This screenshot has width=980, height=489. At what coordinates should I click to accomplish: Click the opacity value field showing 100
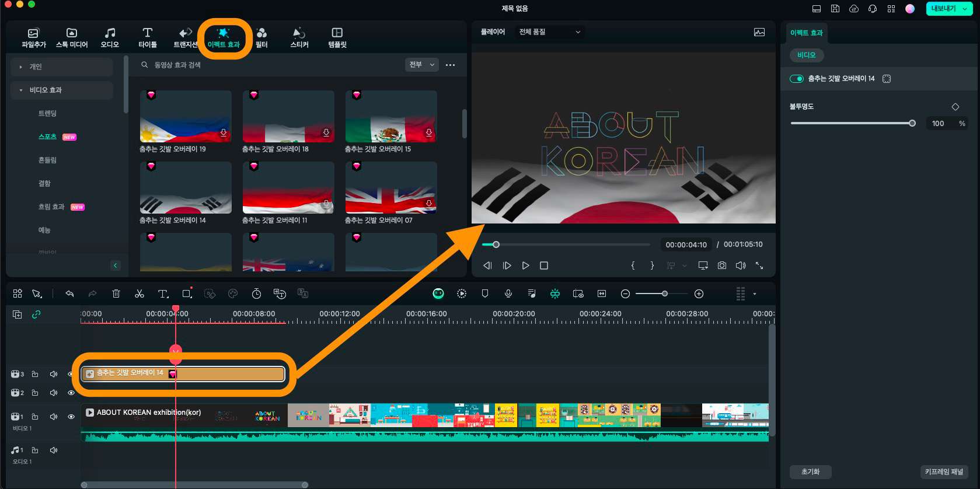tap(940, 123)
